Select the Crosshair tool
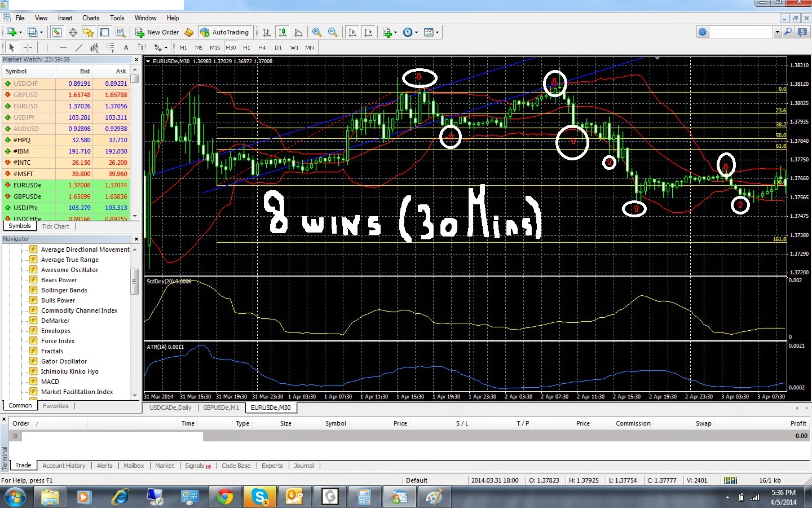The height and width of the screenshot is (508, 812). tap(28, 47)
